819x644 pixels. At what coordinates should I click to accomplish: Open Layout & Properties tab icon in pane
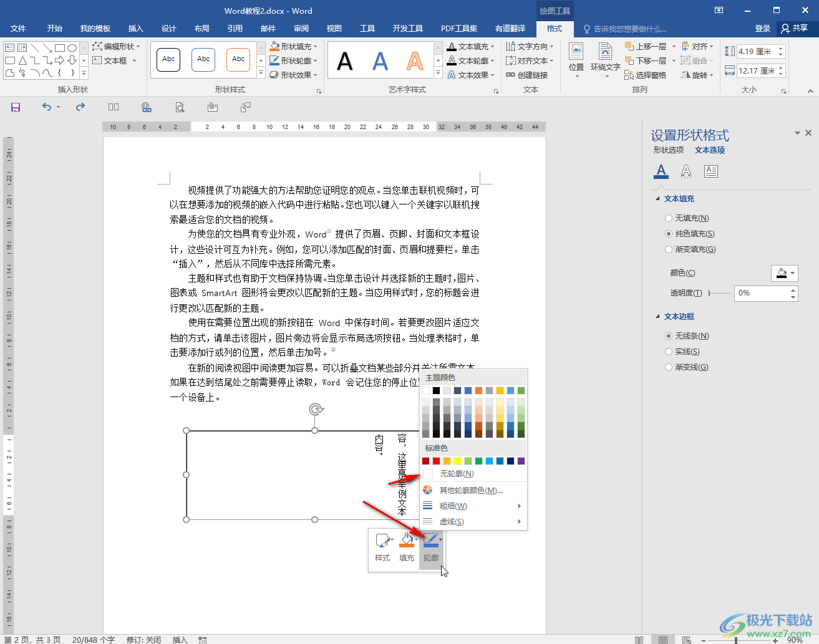[x=711, y=171]
